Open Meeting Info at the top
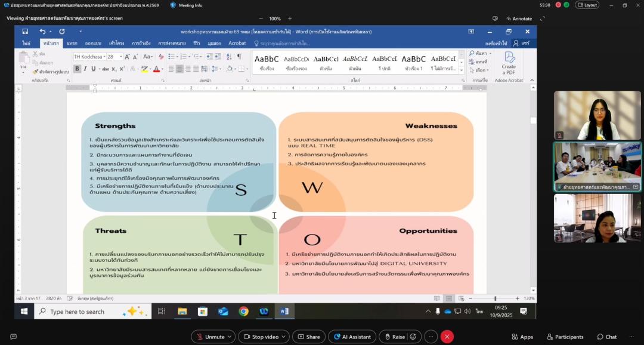 click(x=186, y=5)
